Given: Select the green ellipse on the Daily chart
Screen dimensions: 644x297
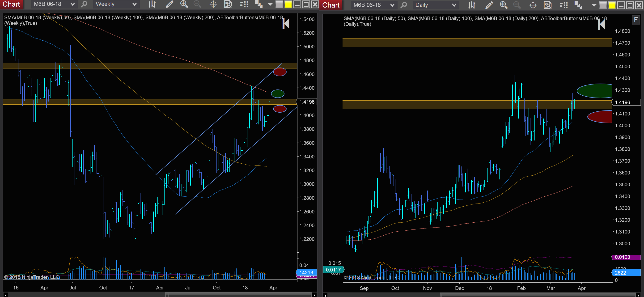Looking at the screenshot, I should [x=594, y=91].
